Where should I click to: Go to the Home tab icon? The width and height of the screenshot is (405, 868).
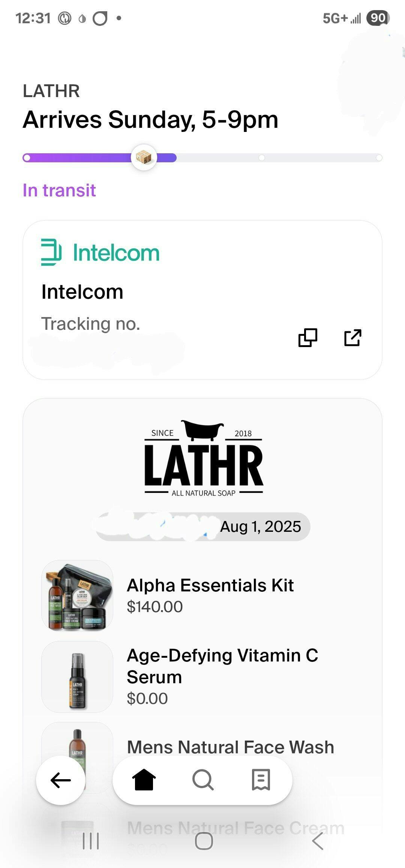(x=144, y=780)
